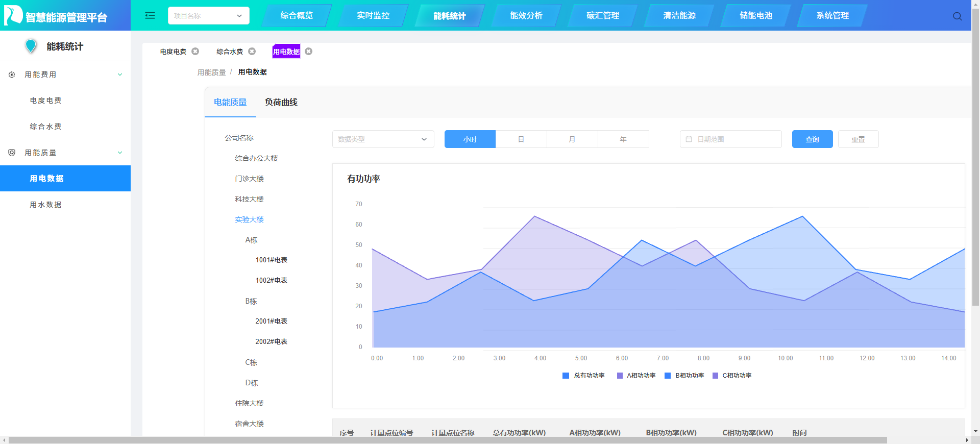This screenshot has width=980, height=444.
Task: Open the search magnifier icon
Action: 957,16
